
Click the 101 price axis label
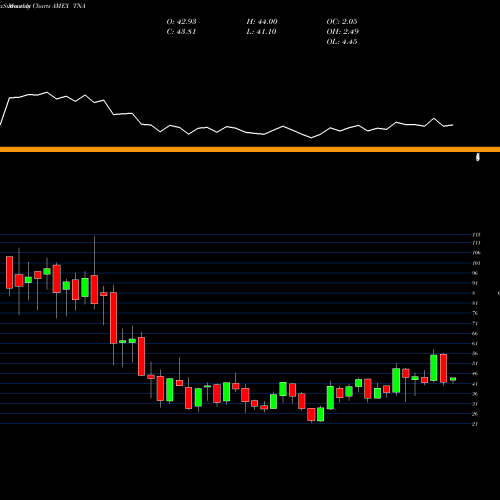[476, 263]
